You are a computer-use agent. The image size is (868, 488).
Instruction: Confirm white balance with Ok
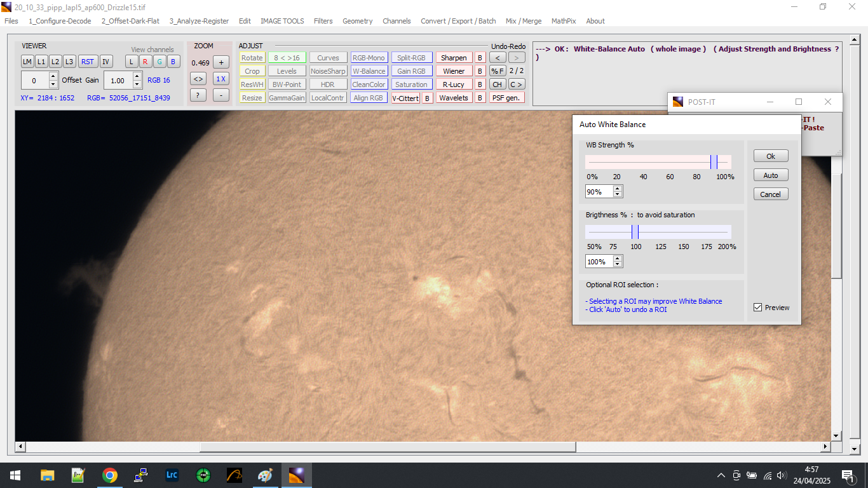(x=771, y=156)
